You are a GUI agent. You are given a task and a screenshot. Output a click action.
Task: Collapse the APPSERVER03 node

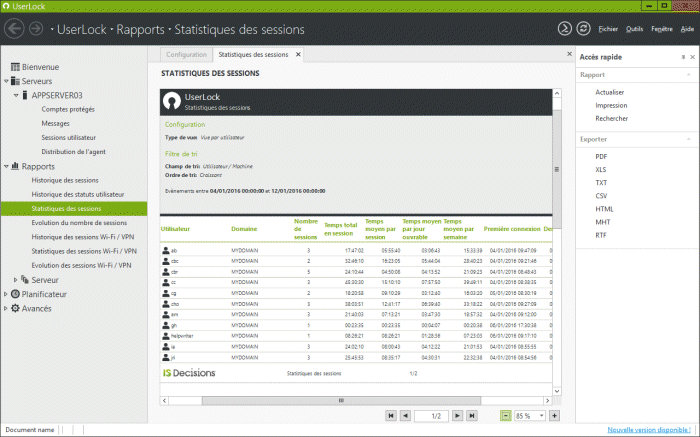click(16, 96)
